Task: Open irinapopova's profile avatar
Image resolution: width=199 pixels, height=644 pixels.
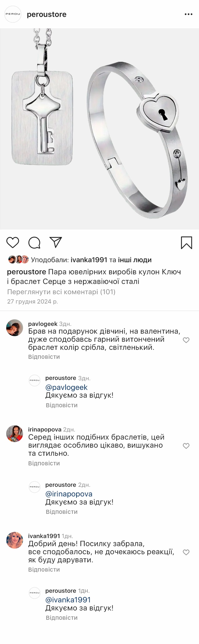Action: 15,434
